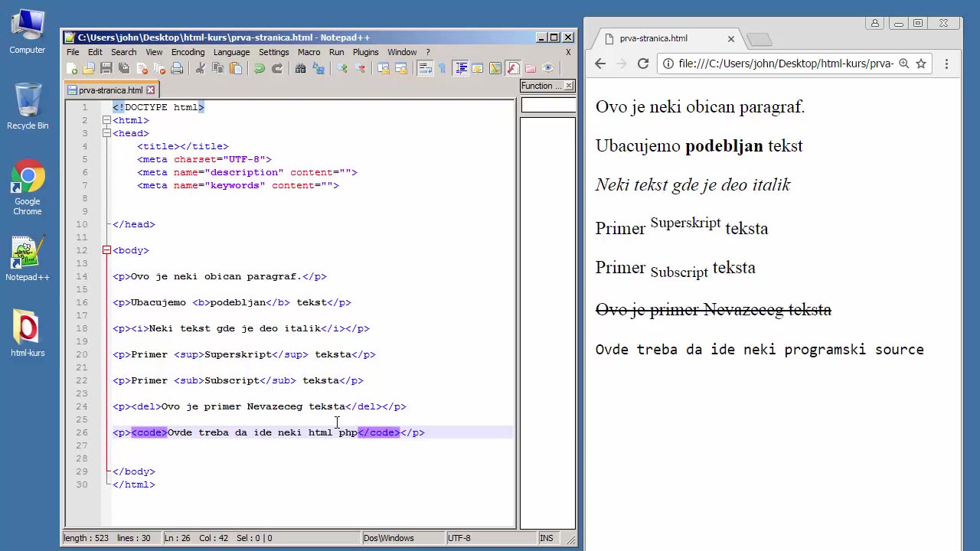This screenshot has height=551, width=980.
Task: Click the Paste clipboard icon
Action: [235, 68]
